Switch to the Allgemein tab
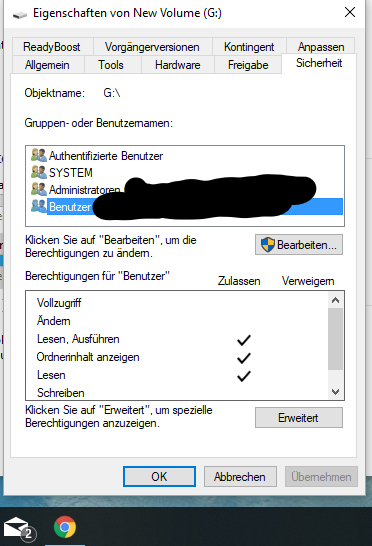This screenshot has height=546, width=372. pos(47,65)
